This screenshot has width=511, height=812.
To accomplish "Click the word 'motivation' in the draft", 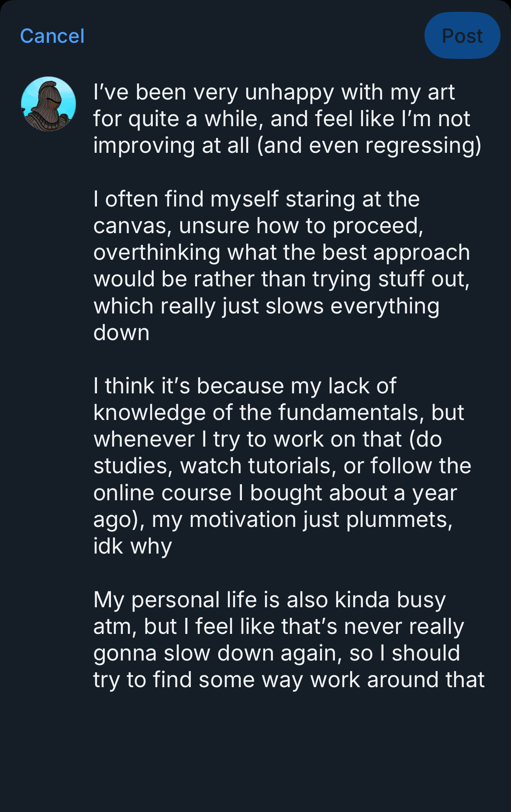I will [239, 520].
